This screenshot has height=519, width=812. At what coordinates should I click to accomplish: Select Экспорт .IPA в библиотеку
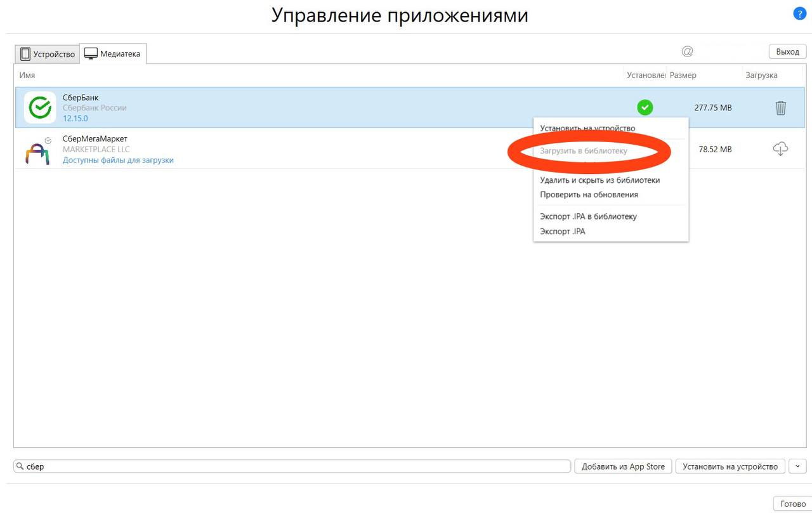click(588, 216)
